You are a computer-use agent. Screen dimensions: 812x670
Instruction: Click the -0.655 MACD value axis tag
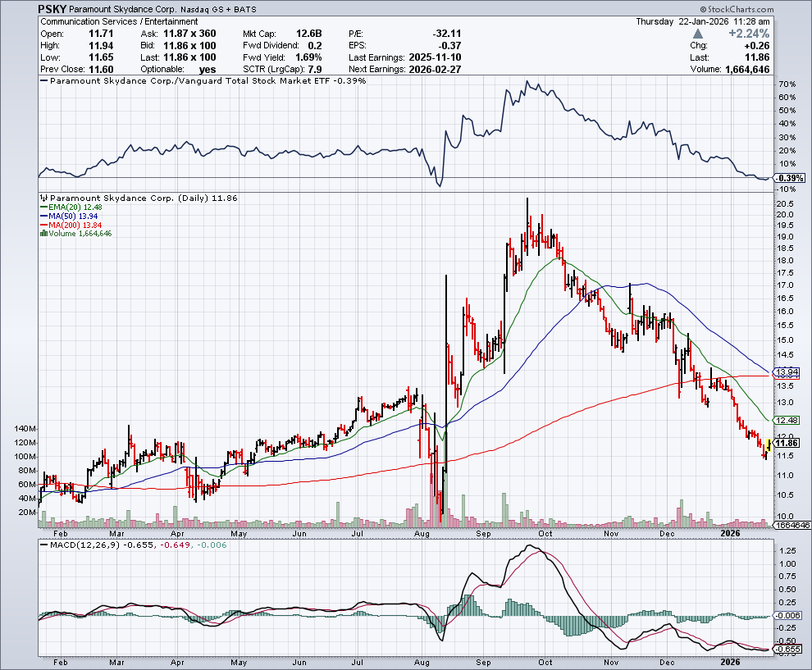pyautogui.click(x=787, y=649)
